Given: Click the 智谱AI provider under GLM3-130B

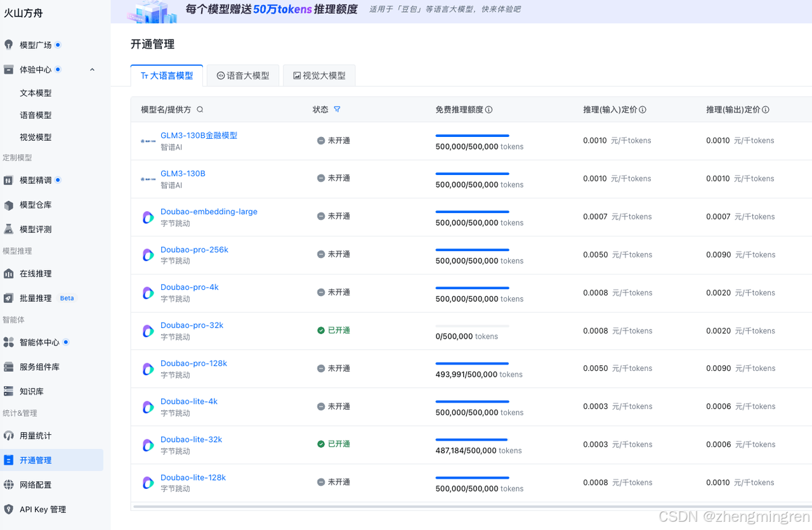Looking at the screenshot, I should click(171, 185).
